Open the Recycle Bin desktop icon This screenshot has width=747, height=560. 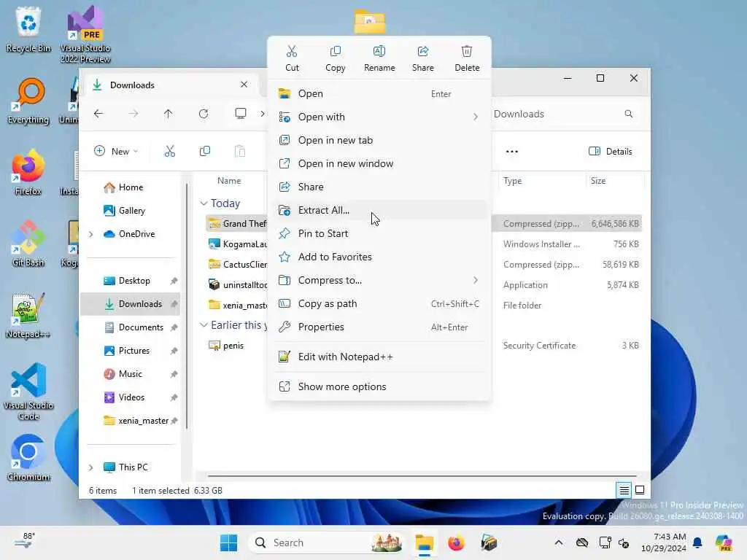tap(28, 30)
